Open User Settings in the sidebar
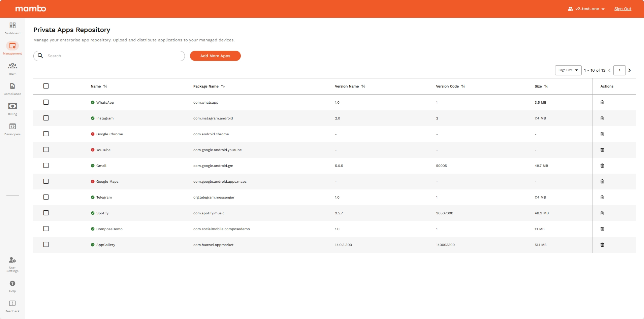Viewport: 644px width, 319px height. [x=12, y=264]
